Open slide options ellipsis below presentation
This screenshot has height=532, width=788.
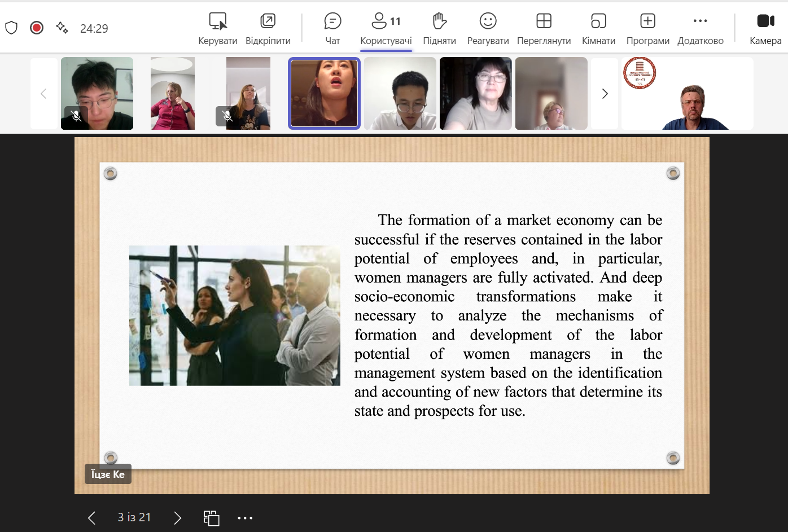(245, 518)
